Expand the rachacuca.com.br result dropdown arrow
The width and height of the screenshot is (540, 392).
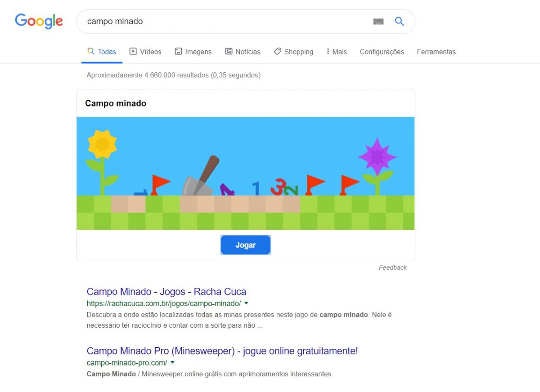[247, 303]
